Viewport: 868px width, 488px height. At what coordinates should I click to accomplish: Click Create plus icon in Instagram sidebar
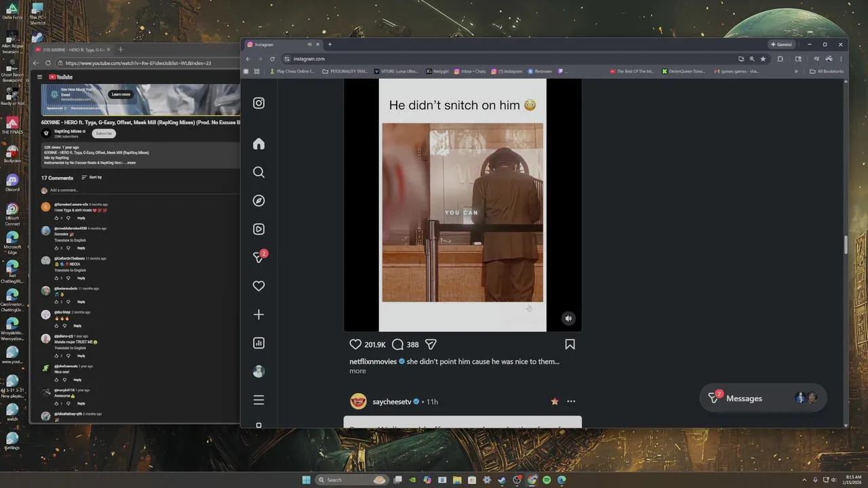[258, 314]
